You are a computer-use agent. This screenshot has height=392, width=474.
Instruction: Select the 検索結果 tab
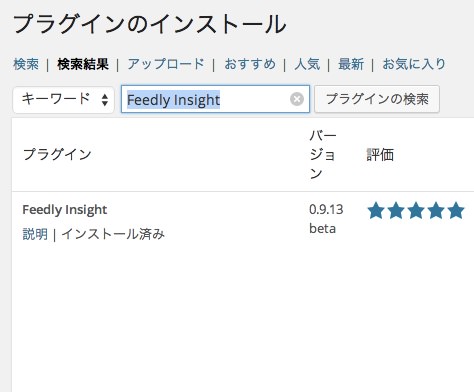coord(83,64)
